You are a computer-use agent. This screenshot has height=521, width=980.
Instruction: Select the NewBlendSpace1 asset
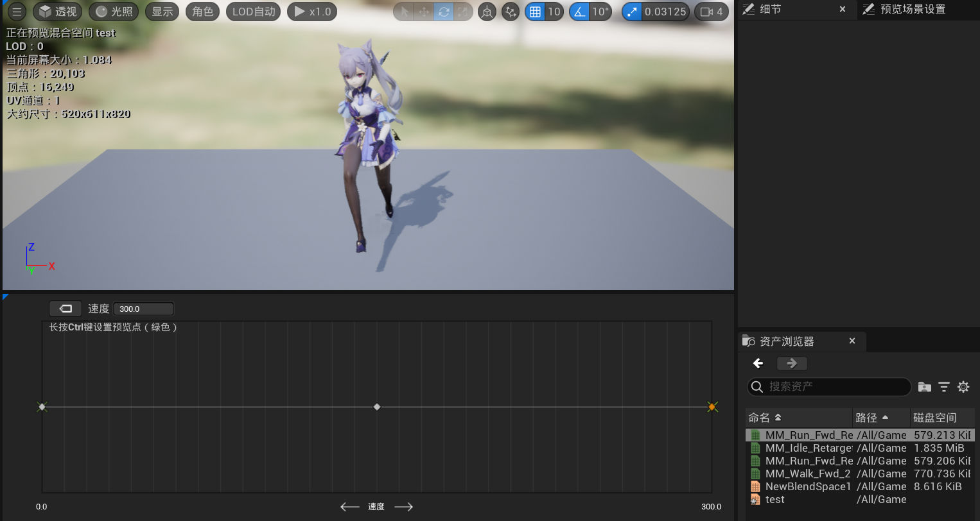[860, 486]
